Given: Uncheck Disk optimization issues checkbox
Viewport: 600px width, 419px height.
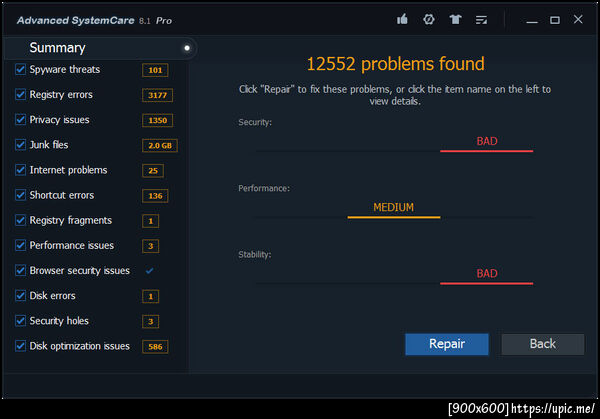Looking at the screenshot, I should click(x=20, y=346).
